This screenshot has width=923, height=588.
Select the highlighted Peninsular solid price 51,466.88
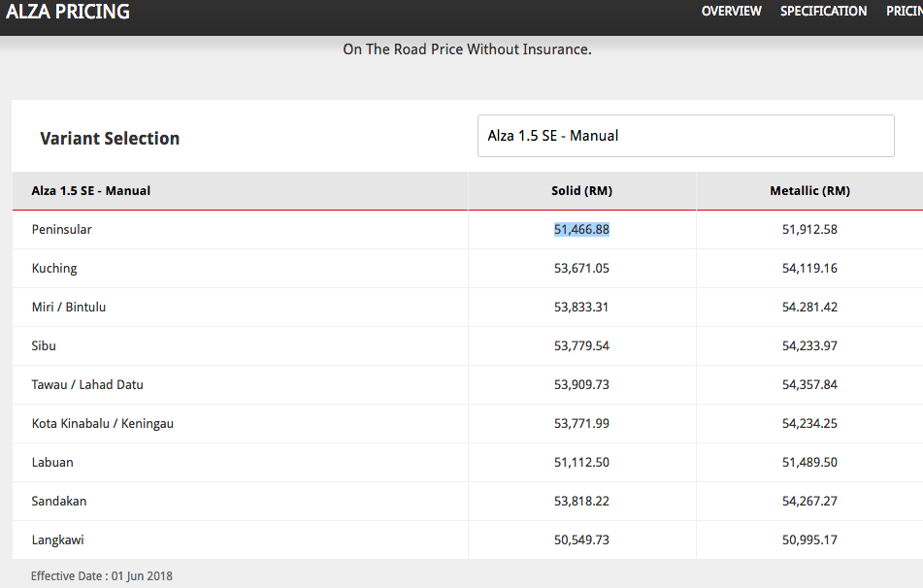point(581,230)
